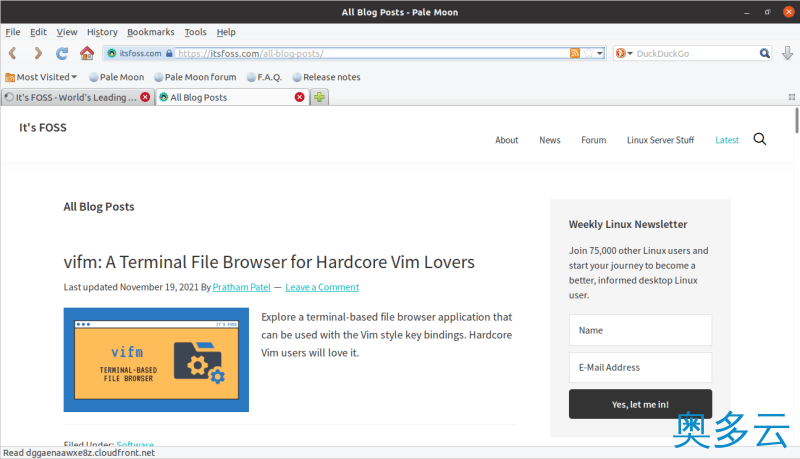Image resolution: width=800 pixels, height=459 pixels.
Task: Go forward with the forward arrow
Action: (x=38, y=53)
